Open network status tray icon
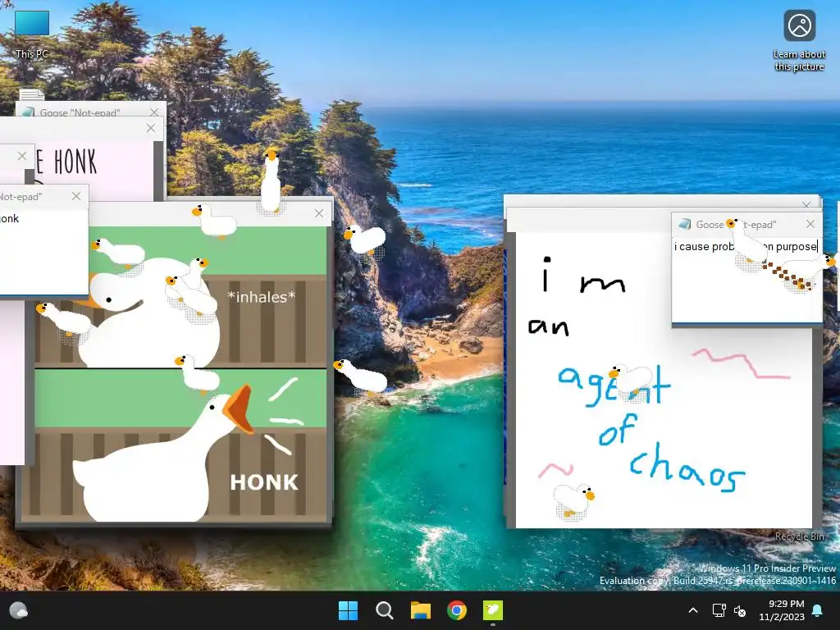The width and height of the screenshot is (840, 630). coord(719,610)
